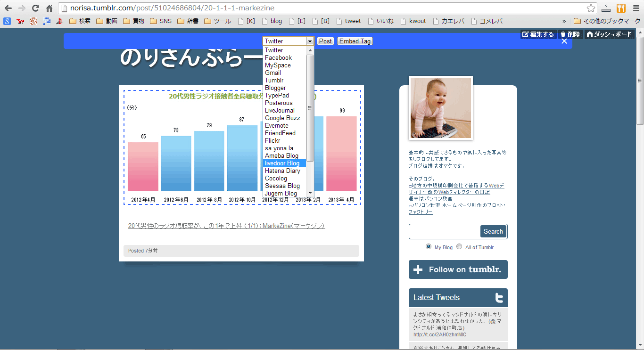Click the page scrollbar's up arrow
644x350 pixels.
[640, 32]
